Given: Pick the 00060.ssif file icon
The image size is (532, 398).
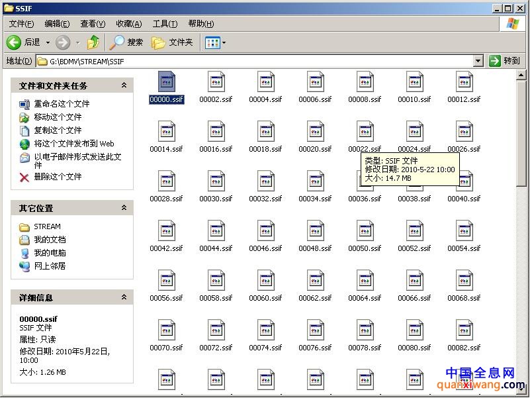Looking at the screenshot, I should click(265, 280).
